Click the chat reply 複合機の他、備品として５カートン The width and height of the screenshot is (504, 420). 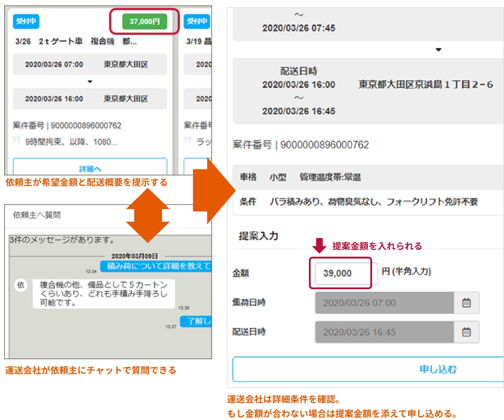pos(104,294)
